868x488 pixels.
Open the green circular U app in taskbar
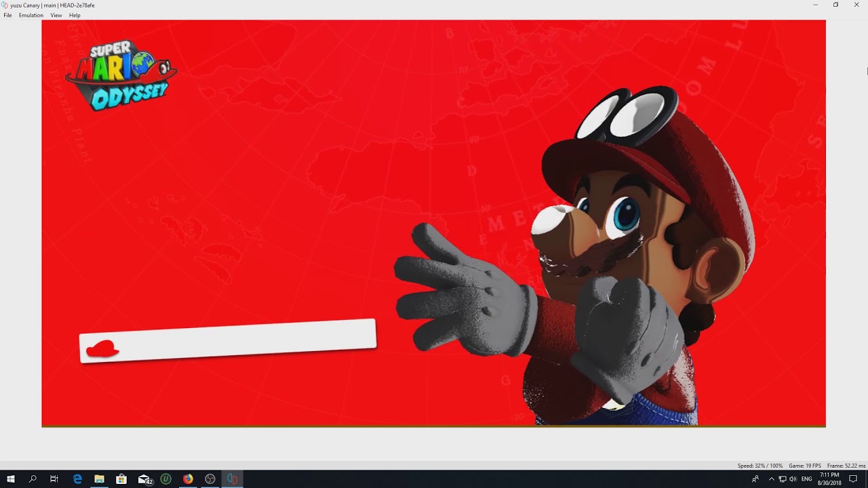coord(166,479)
